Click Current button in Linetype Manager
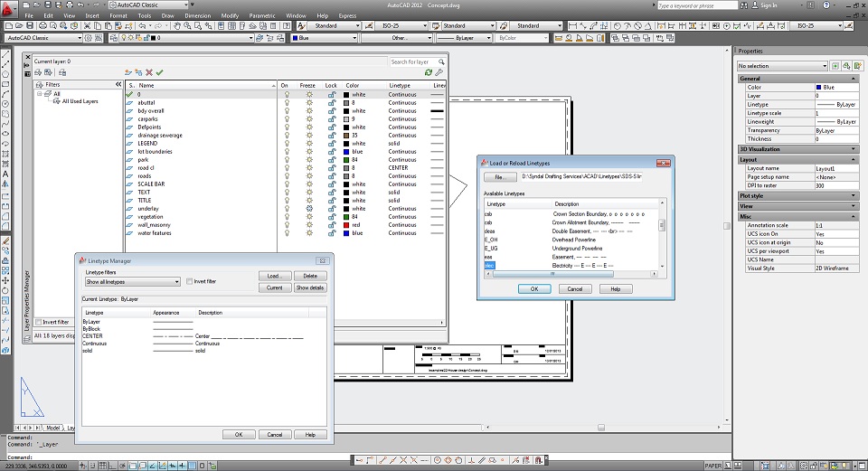This screenshot has height=471, width=868. click(275, 287)
